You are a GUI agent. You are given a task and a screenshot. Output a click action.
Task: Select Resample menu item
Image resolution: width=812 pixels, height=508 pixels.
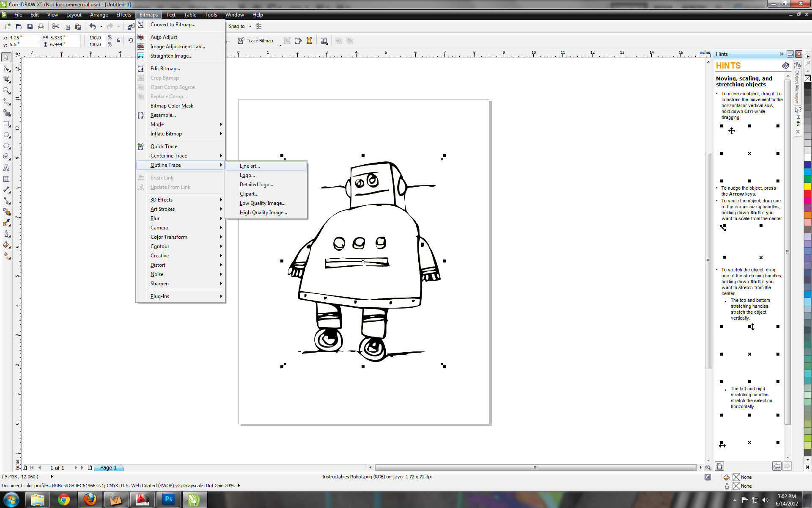181,115
